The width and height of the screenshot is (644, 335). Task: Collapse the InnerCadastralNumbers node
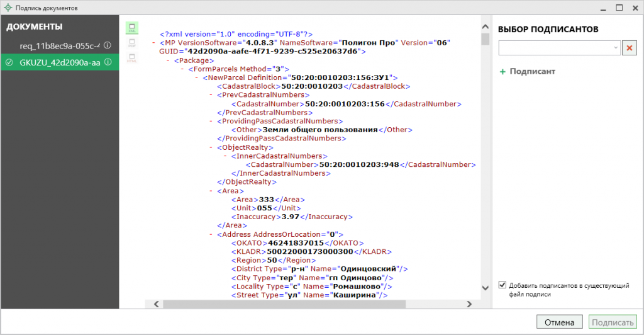(226, 156)
